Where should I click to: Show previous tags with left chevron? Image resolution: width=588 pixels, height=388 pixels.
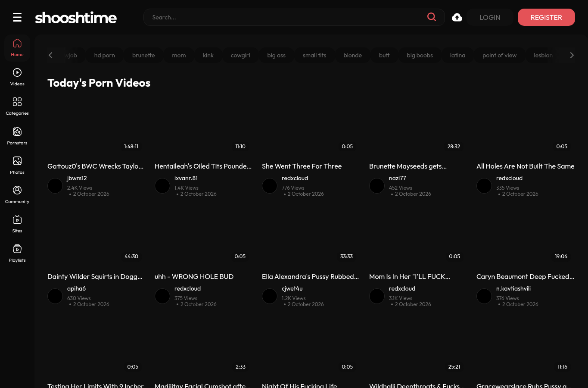[x=50, y=55]
